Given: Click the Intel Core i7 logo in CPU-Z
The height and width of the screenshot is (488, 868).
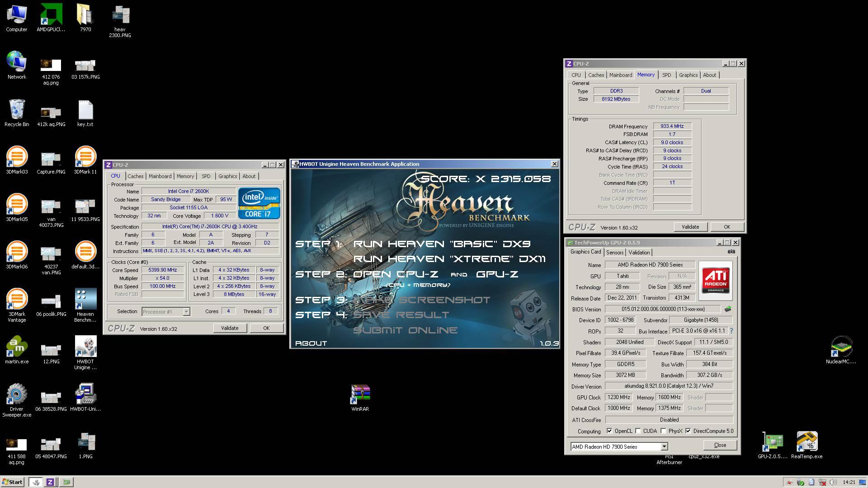Looking at the screenshot, I should point(259,203).
